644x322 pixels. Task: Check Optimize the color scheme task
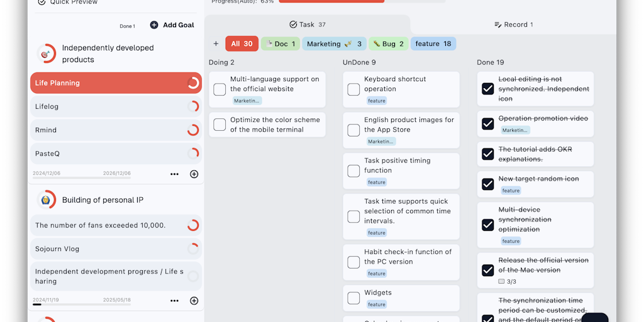pos(219,125)
